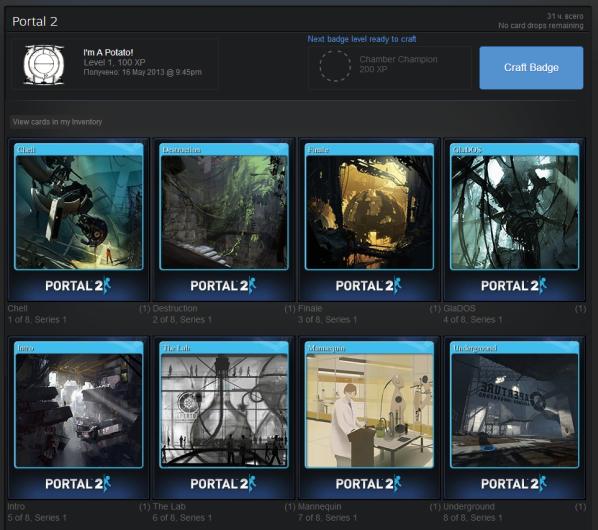
Task: Click the 'Level 1, 100 XP' text
Action: (114, 63)
